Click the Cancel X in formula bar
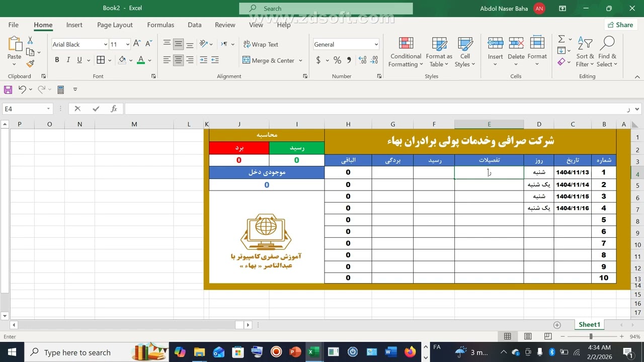Viewport: 644px width, 362px height. pos(77,109)
